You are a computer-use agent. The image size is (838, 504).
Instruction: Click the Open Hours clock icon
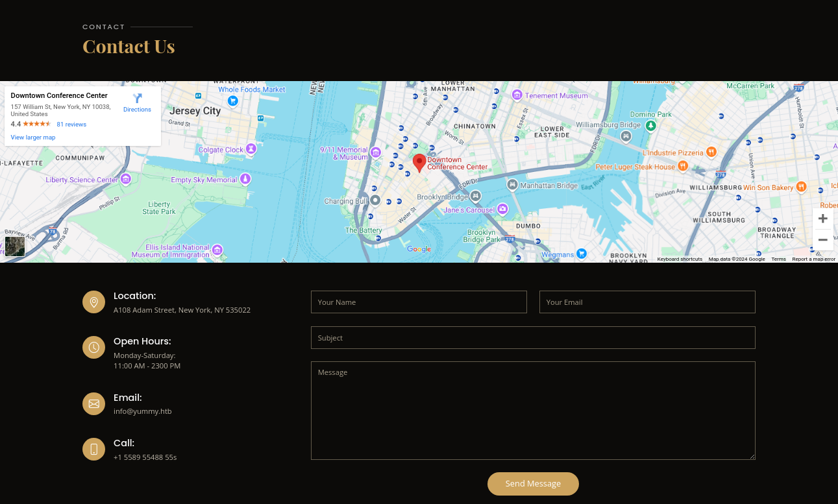(x=93, y=347)
